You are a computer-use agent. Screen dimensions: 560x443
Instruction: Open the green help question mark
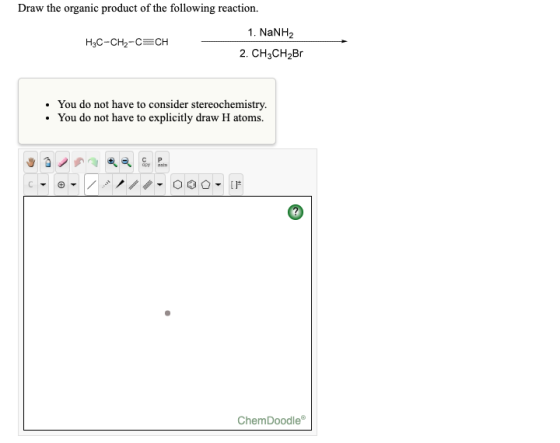tap(295, 212)
